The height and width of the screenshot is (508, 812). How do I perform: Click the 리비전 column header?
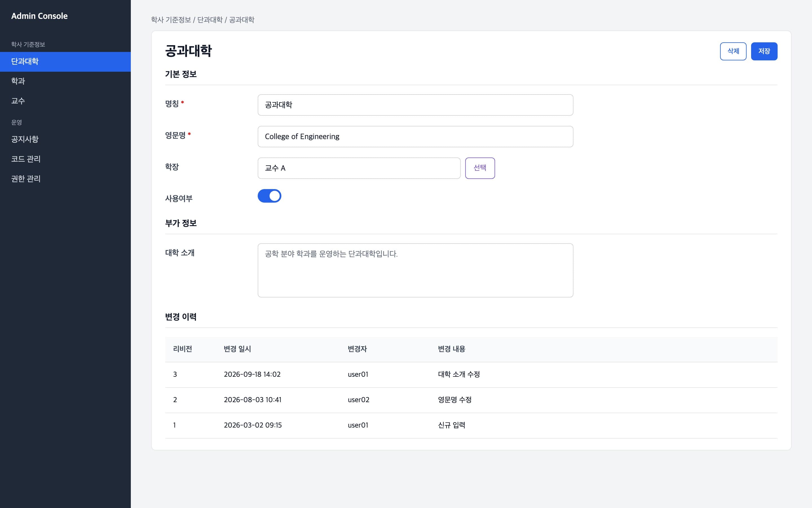point(182,349)
